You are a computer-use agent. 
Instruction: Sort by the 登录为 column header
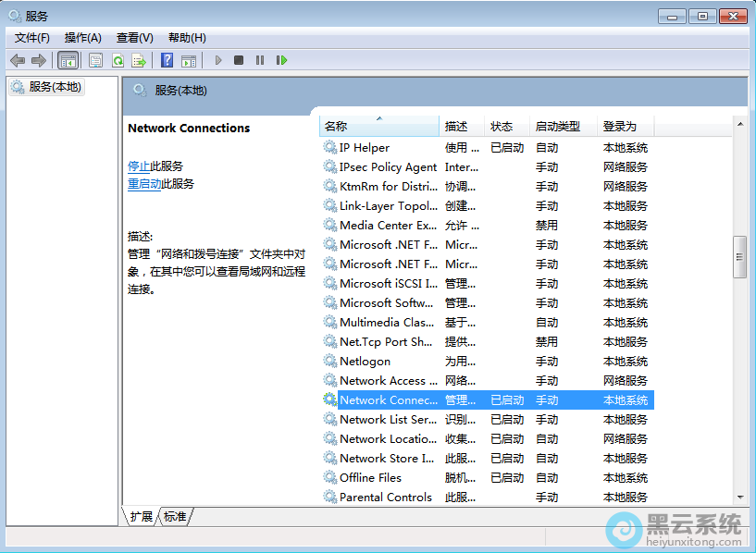coord(626,126)
